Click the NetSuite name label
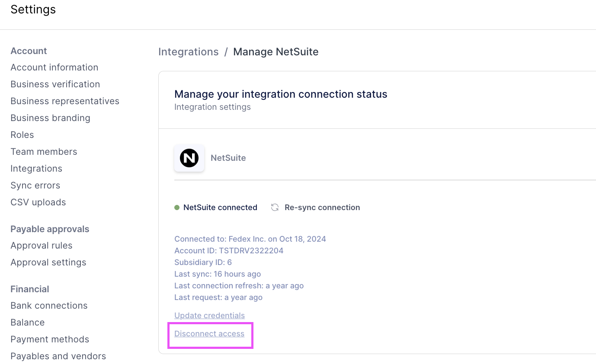Image resolution: width=596 pixels, height=364 pixels. click(x=228, y=158)
